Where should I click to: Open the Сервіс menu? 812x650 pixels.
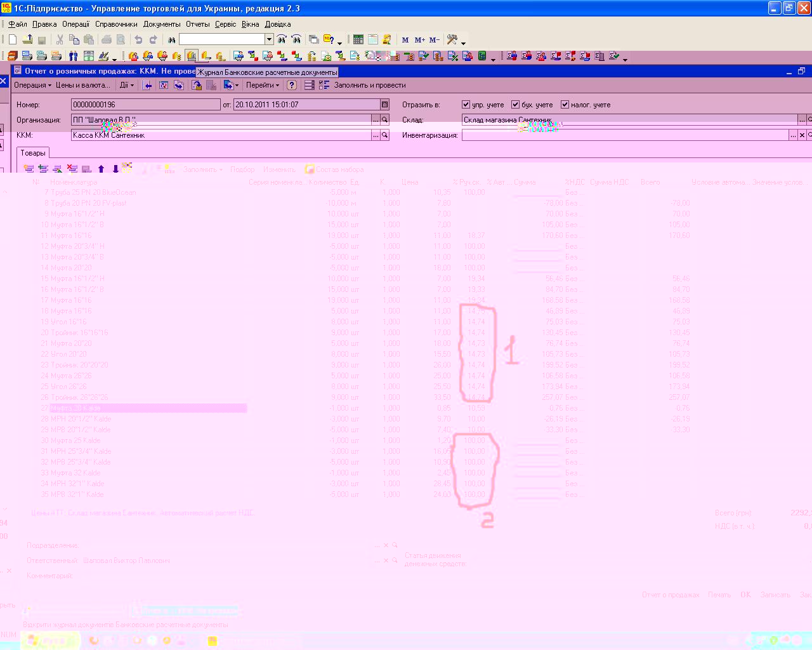click(x=225, y=24)
